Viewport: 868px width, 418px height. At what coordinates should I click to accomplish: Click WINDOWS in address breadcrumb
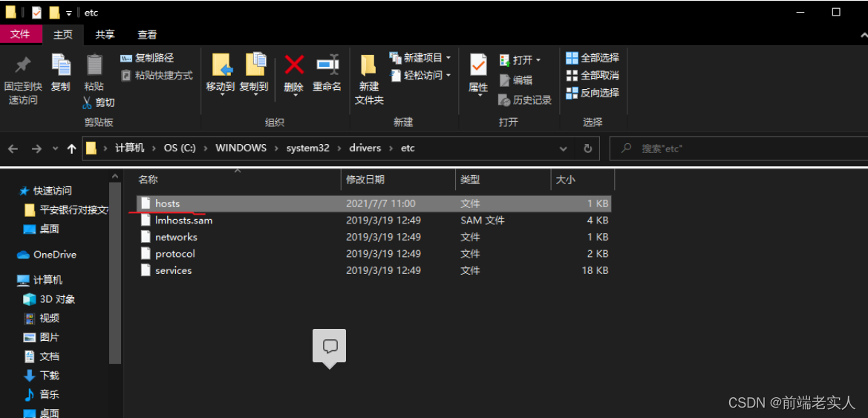pos(241,148)
